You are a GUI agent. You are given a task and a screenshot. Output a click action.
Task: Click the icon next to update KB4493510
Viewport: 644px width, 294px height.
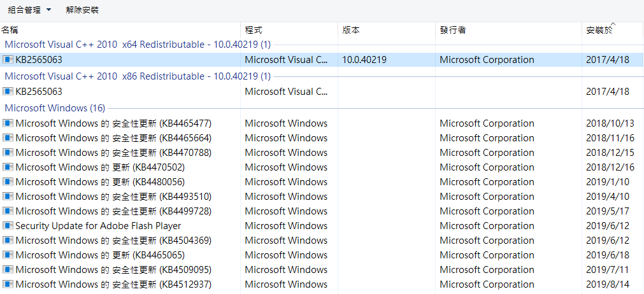(x=8, y=197)
